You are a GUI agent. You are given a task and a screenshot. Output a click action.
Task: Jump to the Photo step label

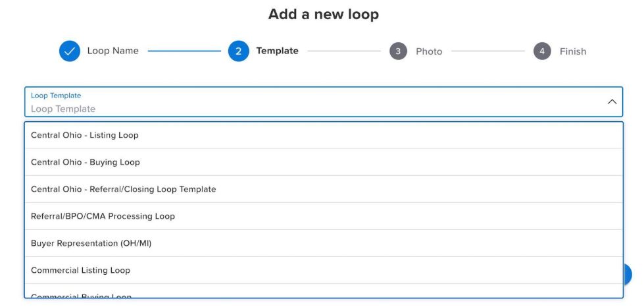click(429, 51)
